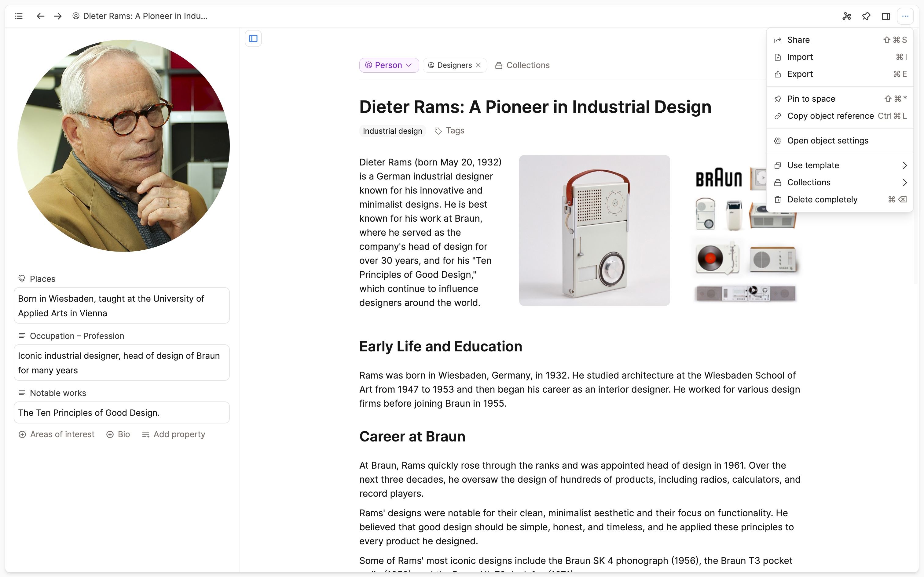Select the Delete completely menu item

tap(822, 199)
